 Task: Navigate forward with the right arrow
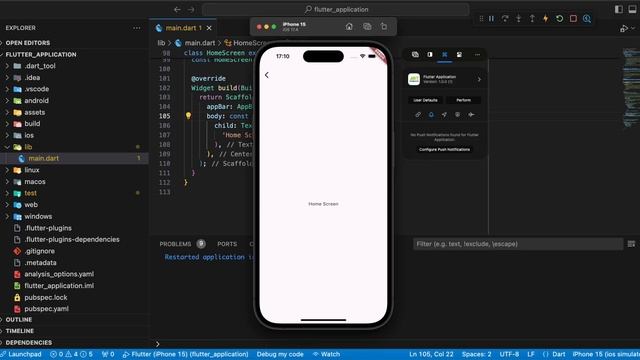click(191, 9)
